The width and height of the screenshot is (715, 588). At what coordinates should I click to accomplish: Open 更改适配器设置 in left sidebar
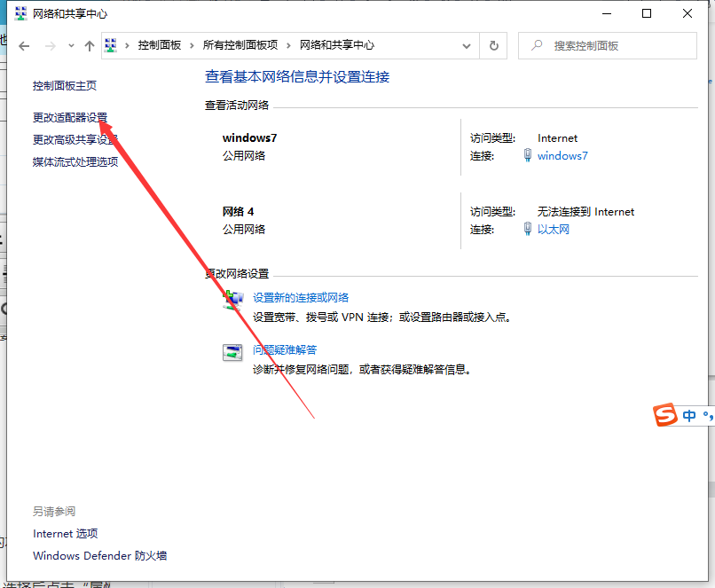tap(70, 117)
